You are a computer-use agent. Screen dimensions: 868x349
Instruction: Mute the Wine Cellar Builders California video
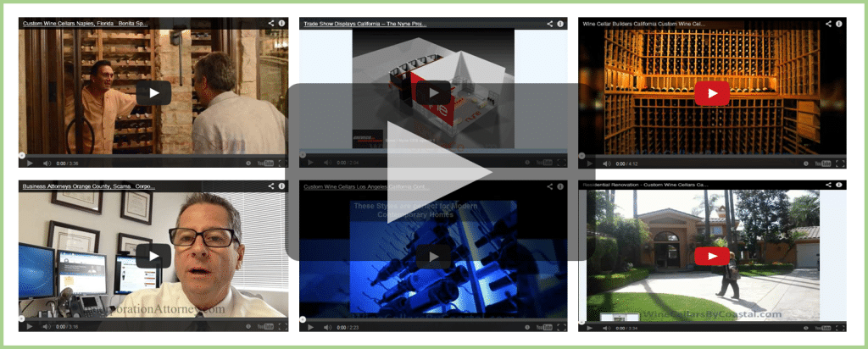coord(607,163)
